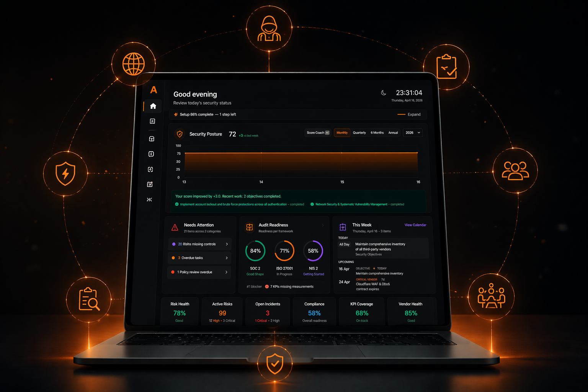Click the orange spark icon beside Setup

pos(176,114)
